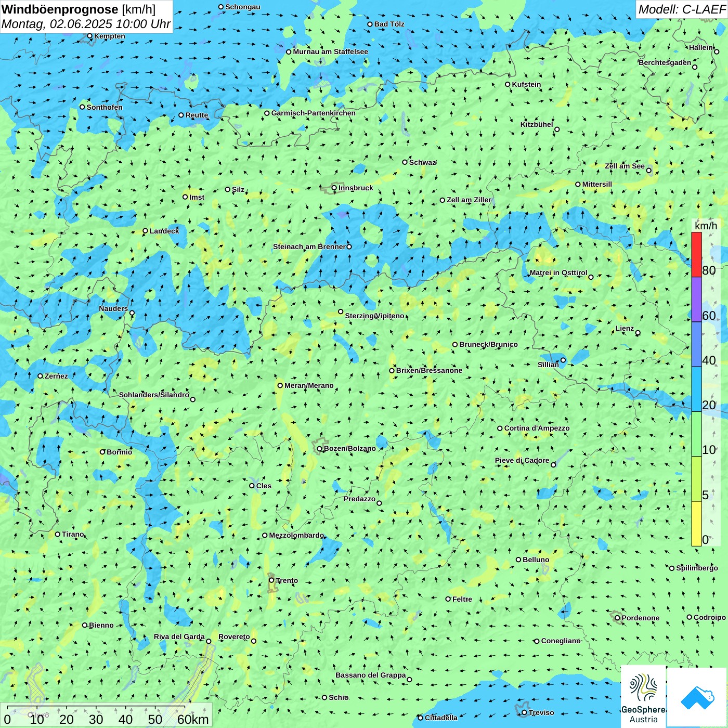Image resolution: width=728 pixels, height=728 pixels.
Task: Select the Treviso label
Action: click(541, 712)
